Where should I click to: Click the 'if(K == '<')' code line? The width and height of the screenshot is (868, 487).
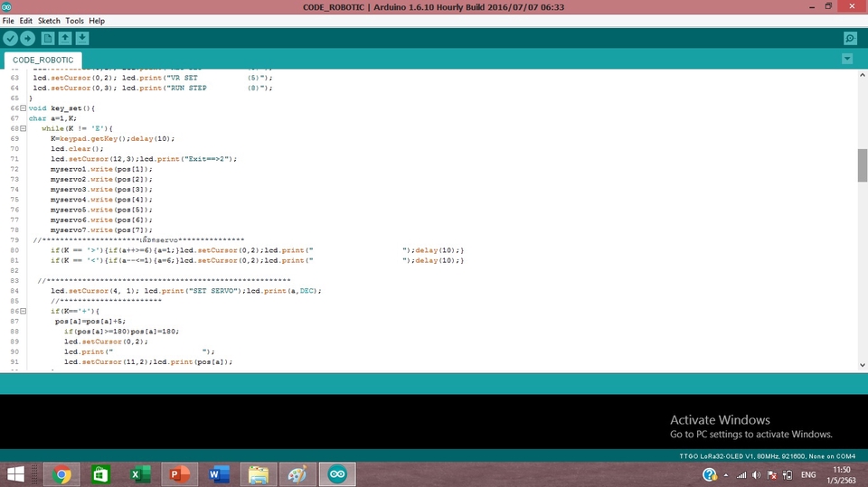[257, 260]
